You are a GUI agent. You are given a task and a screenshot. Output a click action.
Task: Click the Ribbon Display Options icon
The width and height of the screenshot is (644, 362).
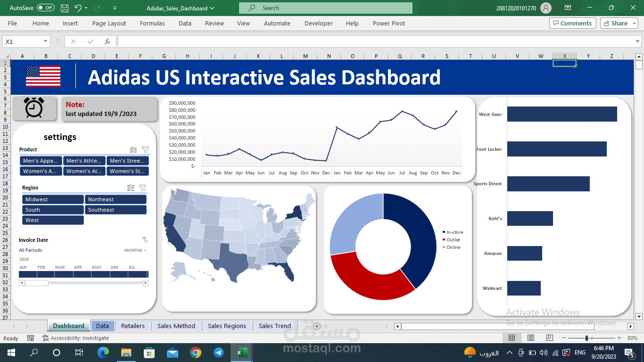(x=568, y=8)
